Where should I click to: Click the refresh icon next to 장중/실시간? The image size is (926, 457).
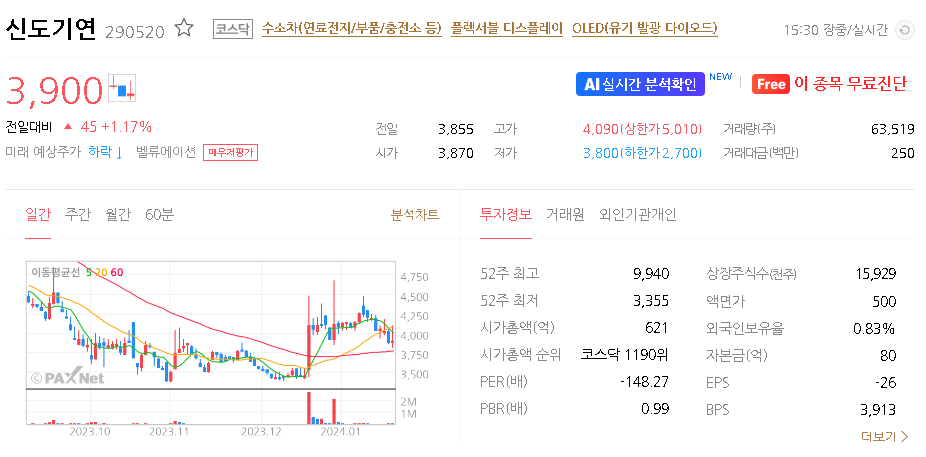coord(904,30)
